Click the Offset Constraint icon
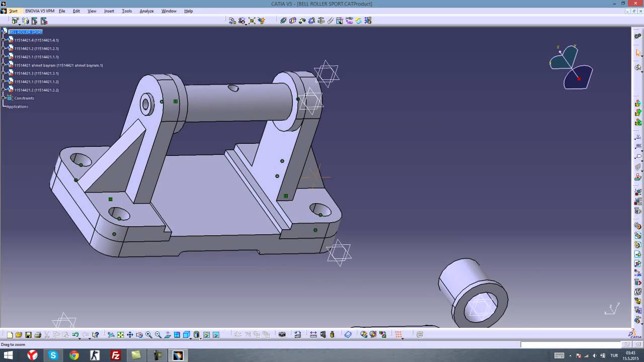The height and width of the screenshot is (362, 644). [x=302, y=21]
